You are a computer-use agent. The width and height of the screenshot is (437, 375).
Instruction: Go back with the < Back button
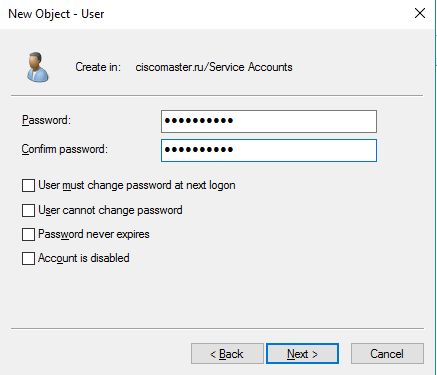tap(227, 354)
